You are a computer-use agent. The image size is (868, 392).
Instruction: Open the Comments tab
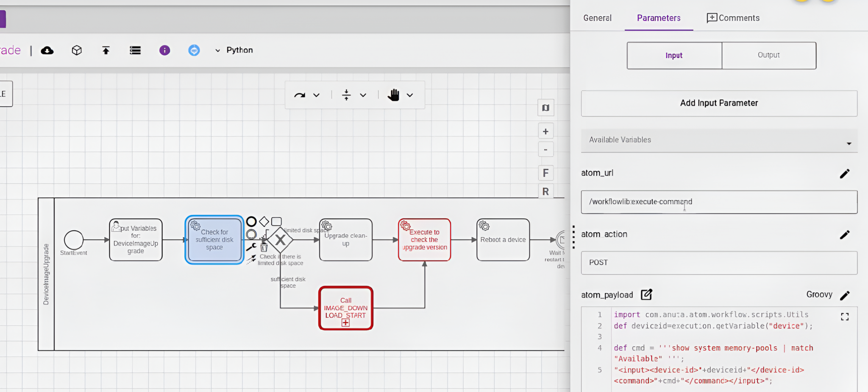pyautogui.click(x=733, y=18)
